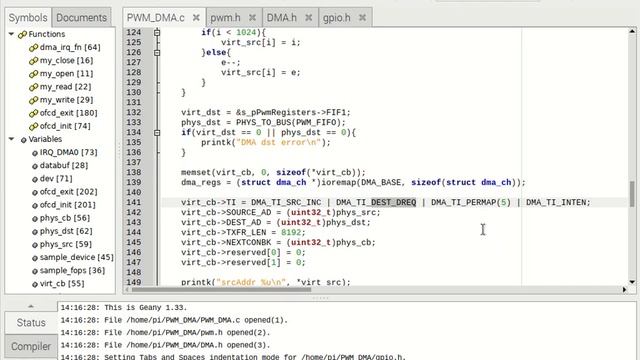Select the ofcd_init [201] variable
The image size is (640, 360).
[x=67, y=204]
